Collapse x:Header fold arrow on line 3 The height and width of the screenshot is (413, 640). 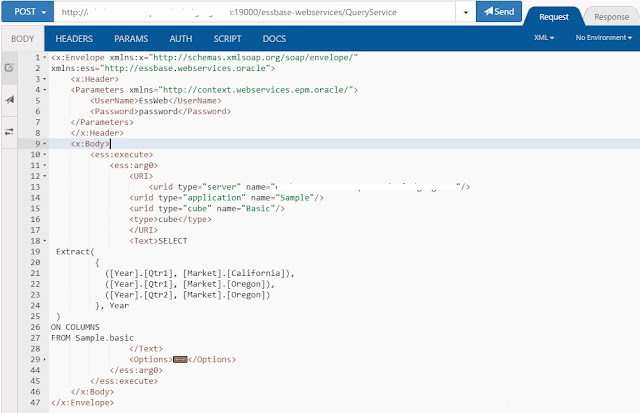point(44,79)
